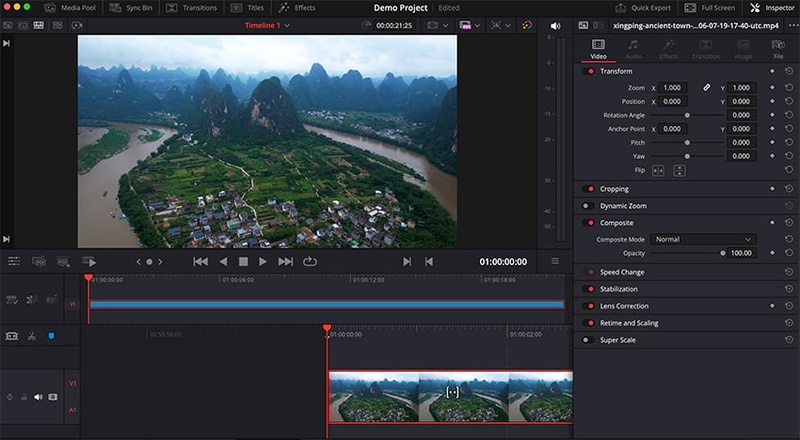The height and width of the screenshot is (440, 800).
Task: Adjust the Rotation Angle slider
Action: coord(687,115)
